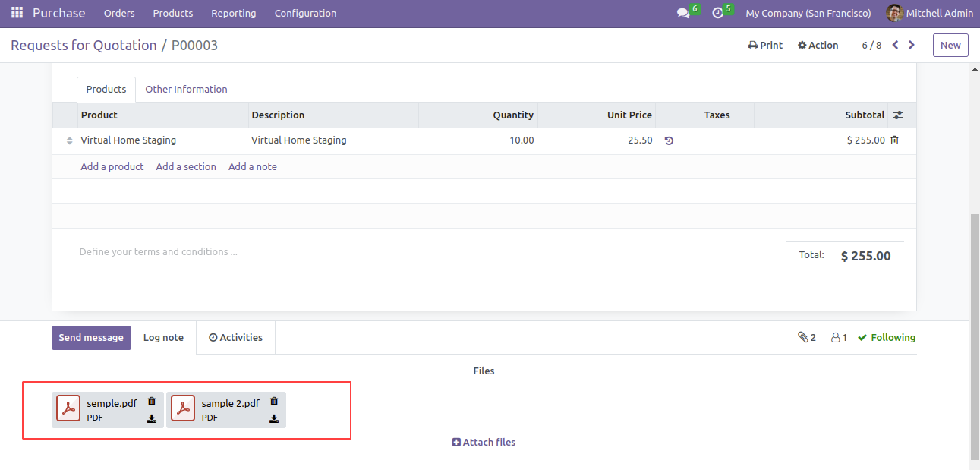Click the followers count icon
The width and height of the screenshot is (980, 470).
(x=835, y=337)
